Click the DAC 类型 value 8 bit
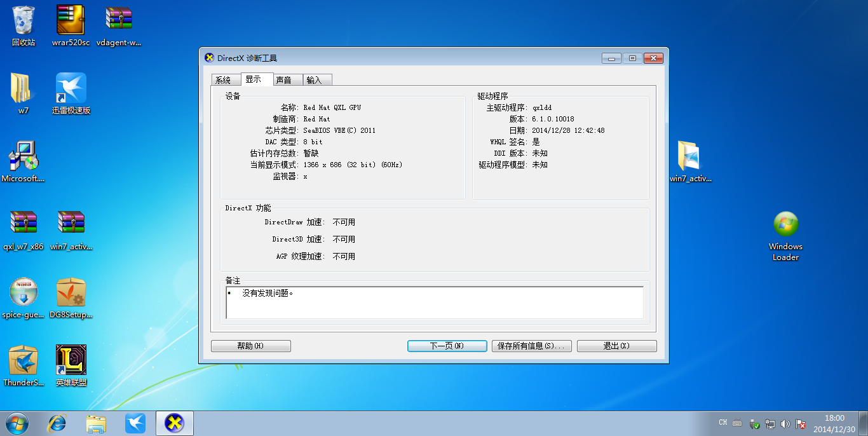868x436 pixels. (x=313, y=142)
